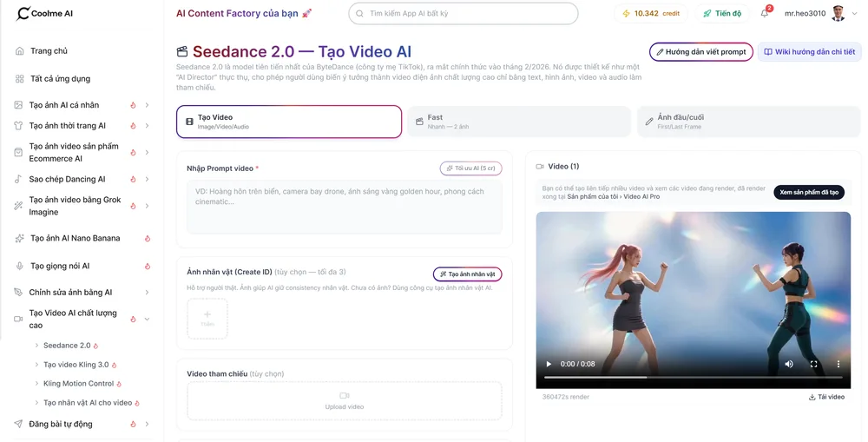Screen dimensions: 868x442
Task: Open Wiki hướng dẫn chi tiết link
Action: click(x=809, y=51)
